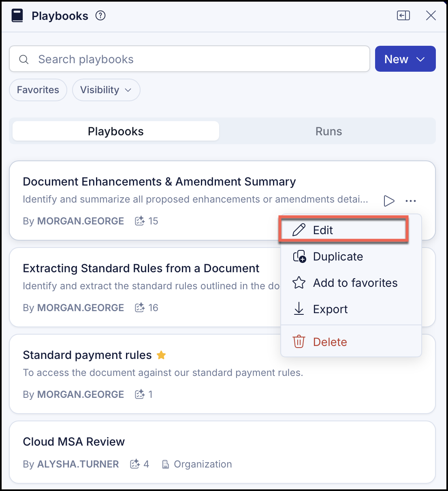
Task: Click the Playbooks book icon in header
Action: coord(17,15)
